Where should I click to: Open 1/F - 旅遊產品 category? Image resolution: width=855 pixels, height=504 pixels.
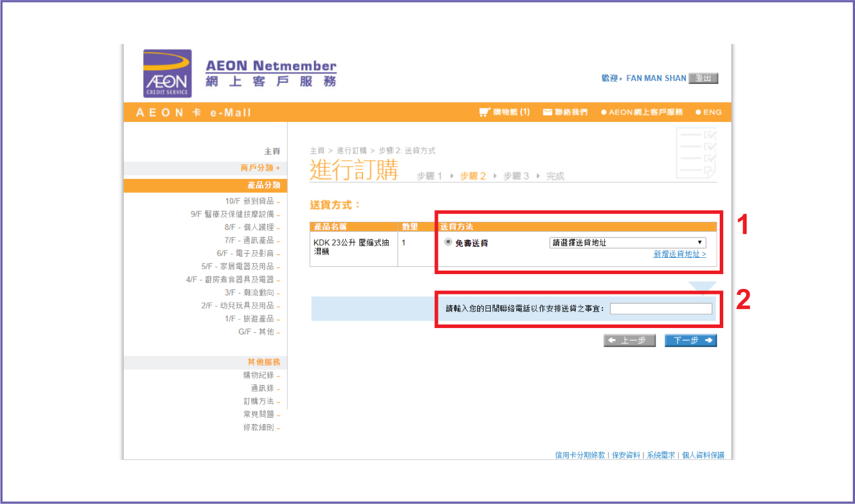click(x=252, y=319)
